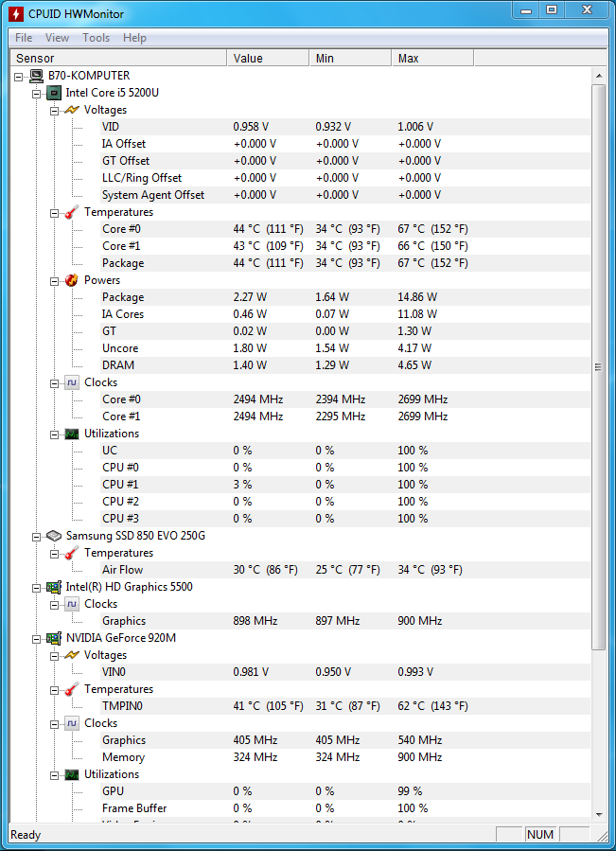
Task: Select the NVIDIA Memory clock row
Action: point(345,757)
